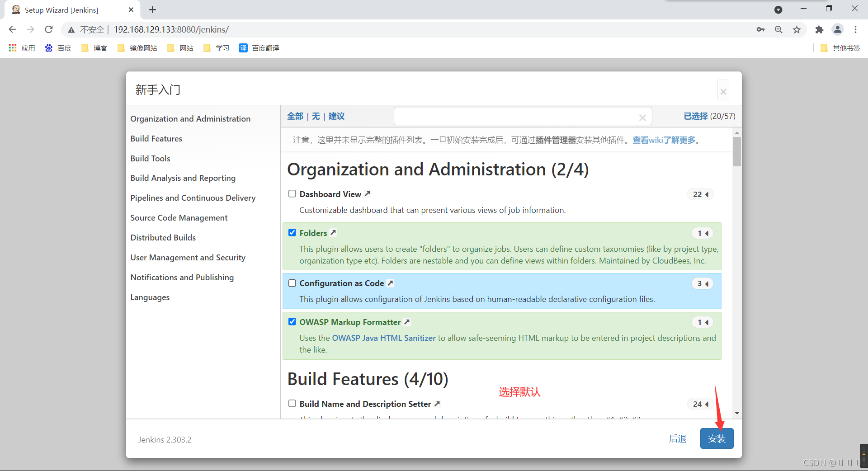Expand Folders plugin dependencies badge
The height and width of the screenshot is (471, 868).
tap(703, 233)
